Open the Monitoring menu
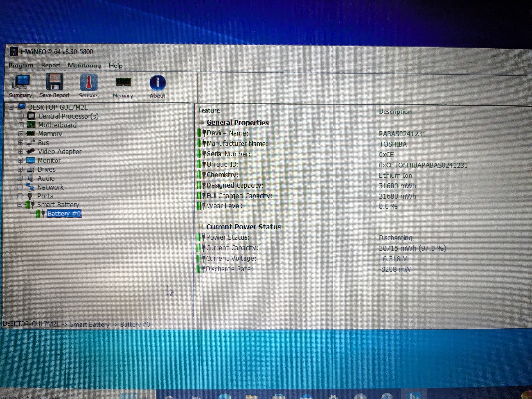 tap(84, 66)
